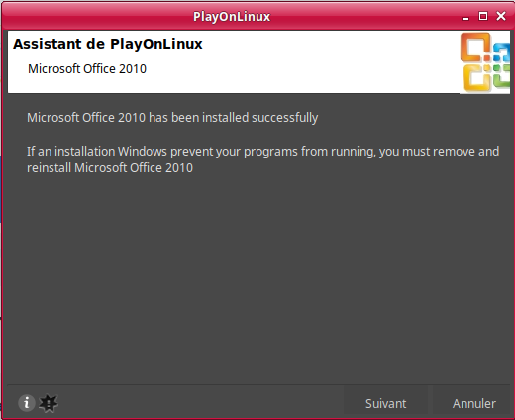Click the empty dark area of the wizard panel
Viewport: 515px width, 420px height.
(x=257, y=277)
